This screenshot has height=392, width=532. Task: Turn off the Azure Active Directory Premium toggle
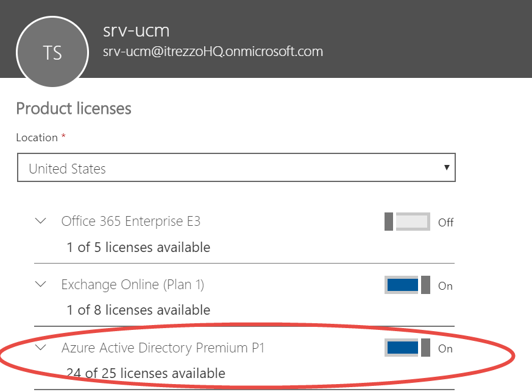[407, 348]
